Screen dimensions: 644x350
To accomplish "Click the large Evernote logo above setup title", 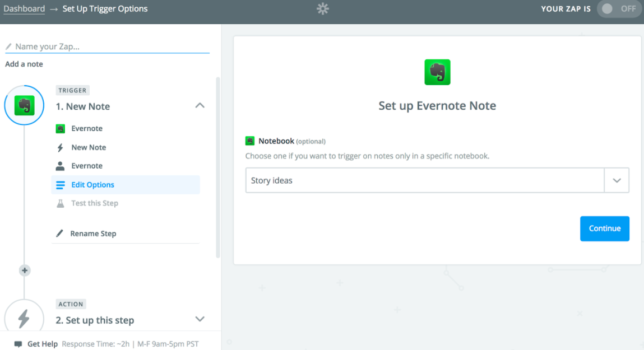I will [437, 72].
